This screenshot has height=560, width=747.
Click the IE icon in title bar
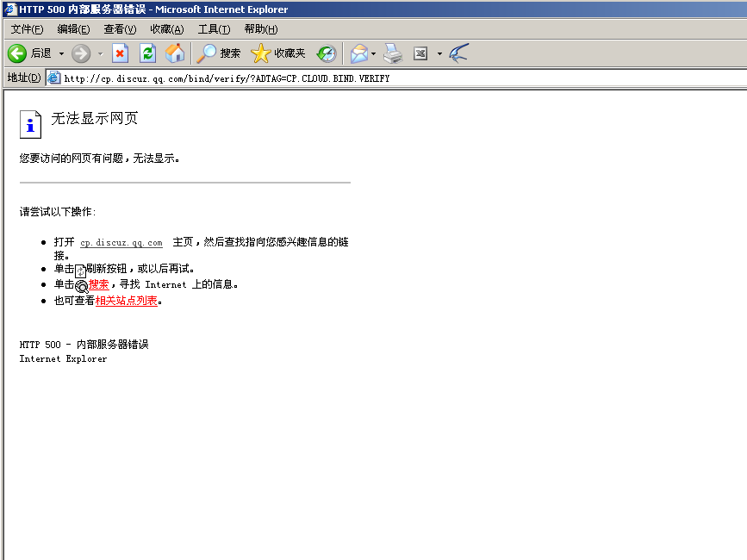(10, 9)
